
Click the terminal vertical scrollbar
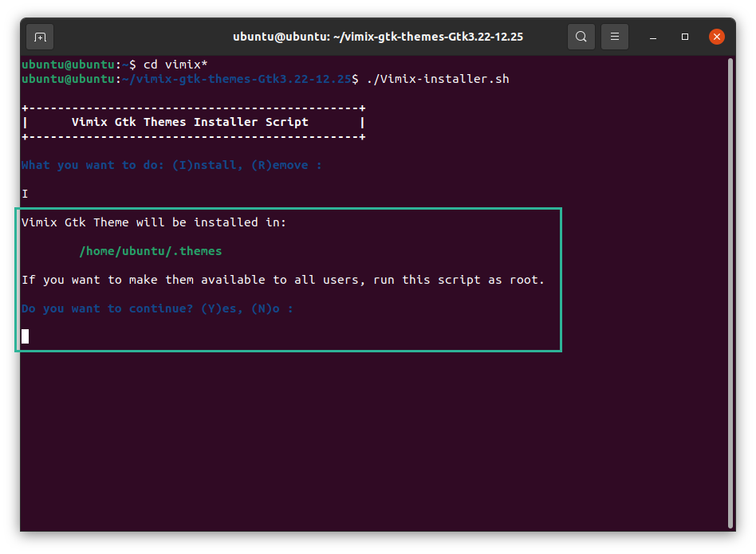pyautogui.click(x=731, y=293)
